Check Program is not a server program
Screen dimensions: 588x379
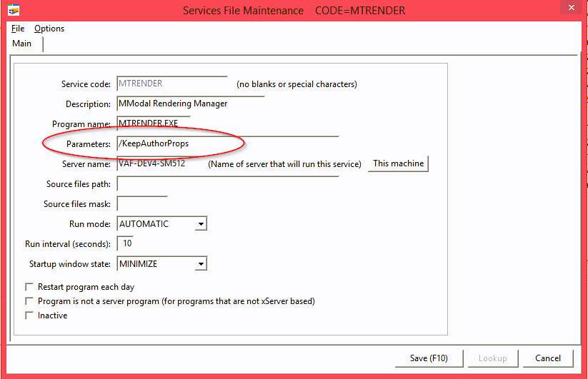coord(30,301)
